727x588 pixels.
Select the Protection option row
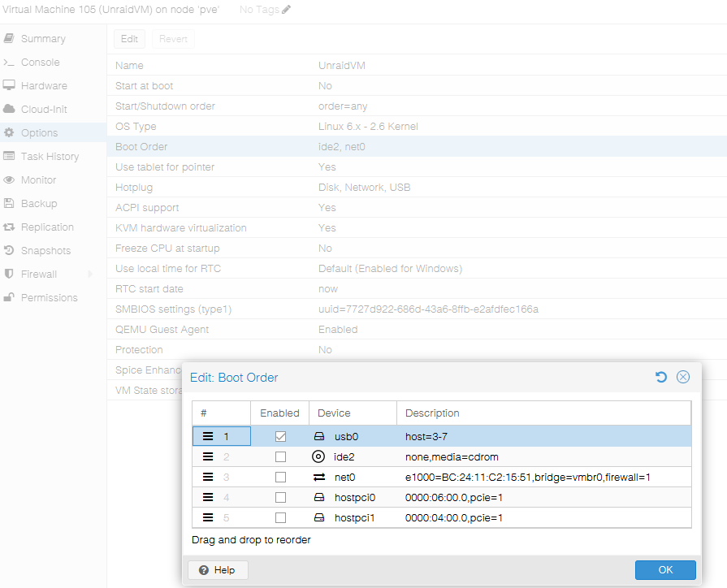click(417, 350)
